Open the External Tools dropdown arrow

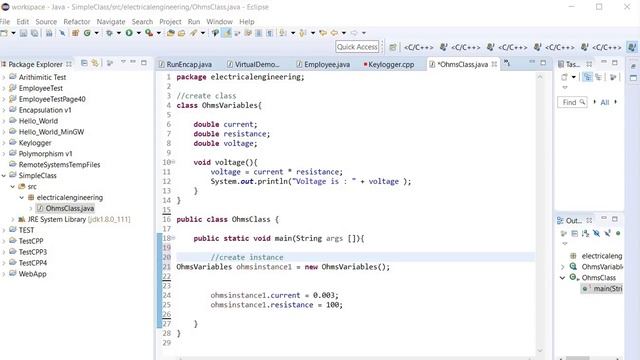(159, 33)
